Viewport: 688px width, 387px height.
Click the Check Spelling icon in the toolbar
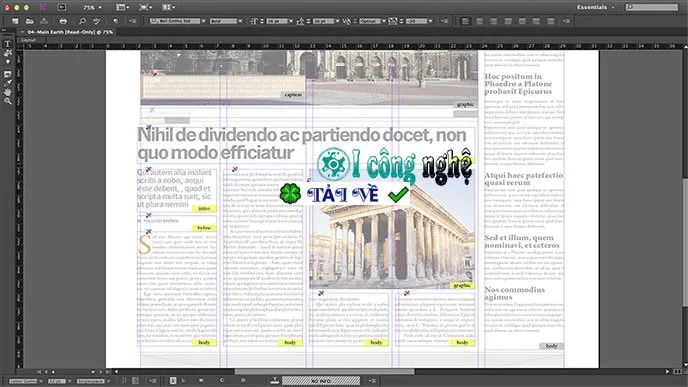pos(97,21)
